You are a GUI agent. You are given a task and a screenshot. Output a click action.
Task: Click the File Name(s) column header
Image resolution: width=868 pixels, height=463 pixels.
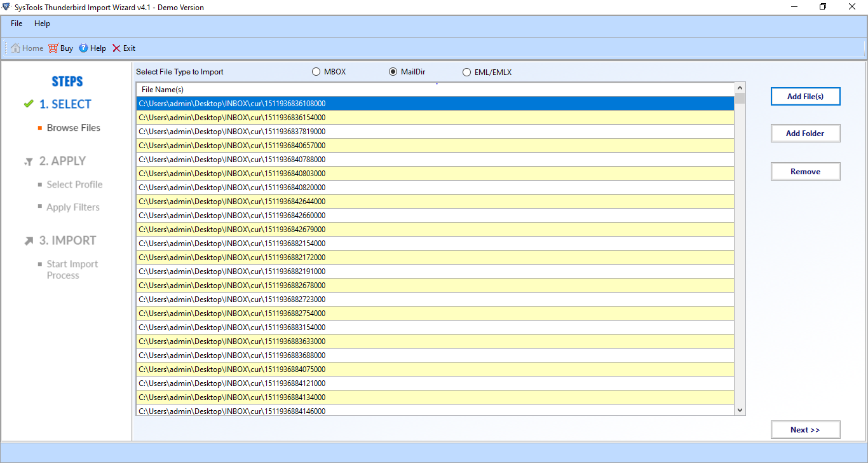pos(435,90)
